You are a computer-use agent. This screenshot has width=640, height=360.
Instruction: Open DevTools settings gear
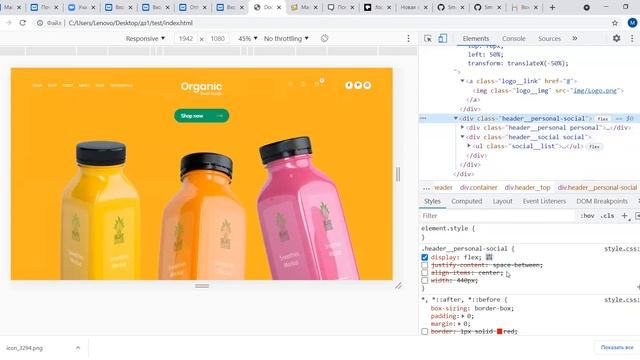(616, 38)
